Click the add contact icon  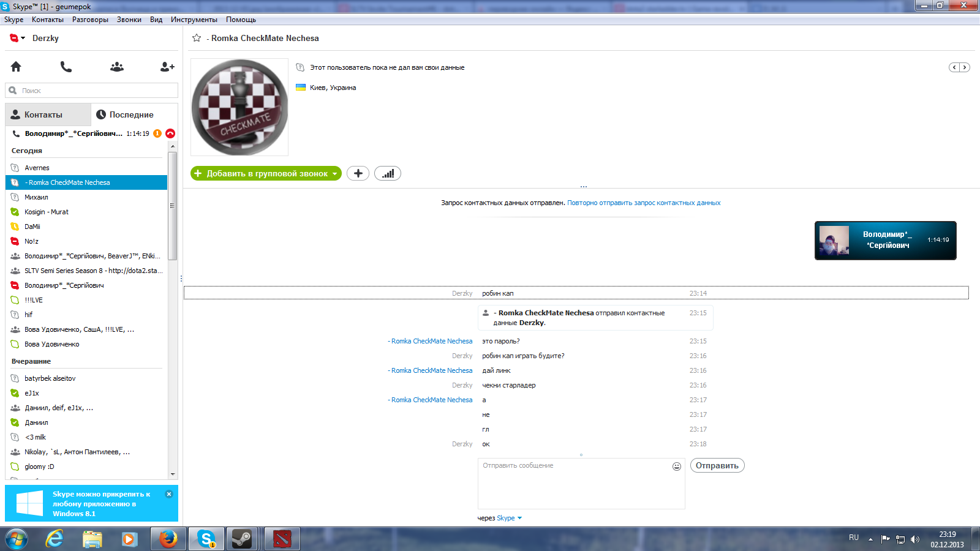(x=167, y=67)
